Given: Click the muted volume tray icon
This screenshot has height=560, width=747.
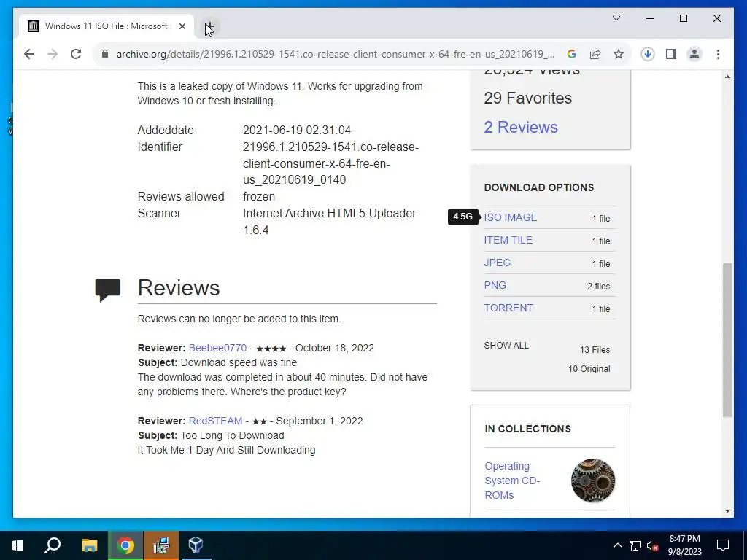Looking at the screenshot, I should 653,545.
